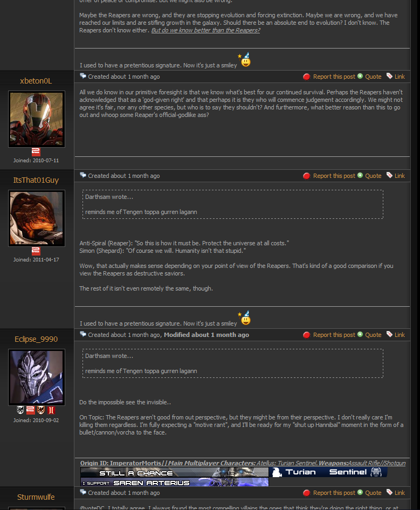Quote Sturmwulfe's post
420x510 pixels.
(x=373, y=493)
